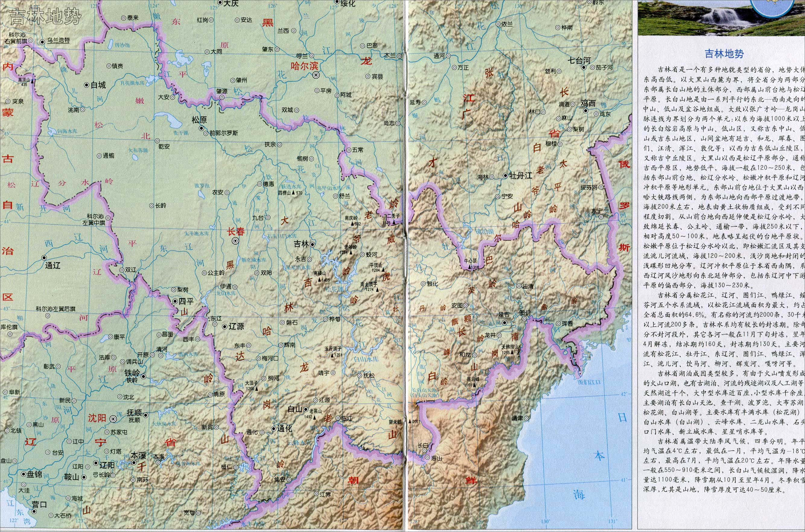Click the Tumen River mouth label 图们江口
This screenshot has width=805, height=532.
(x=589, y=382)
